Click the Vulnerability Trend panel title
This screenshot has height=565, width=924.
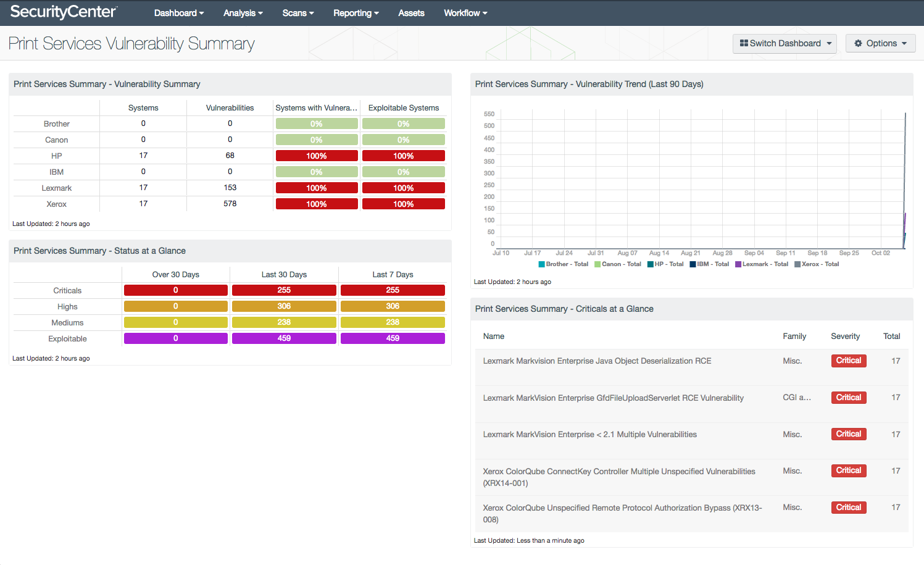pos(589,84)
